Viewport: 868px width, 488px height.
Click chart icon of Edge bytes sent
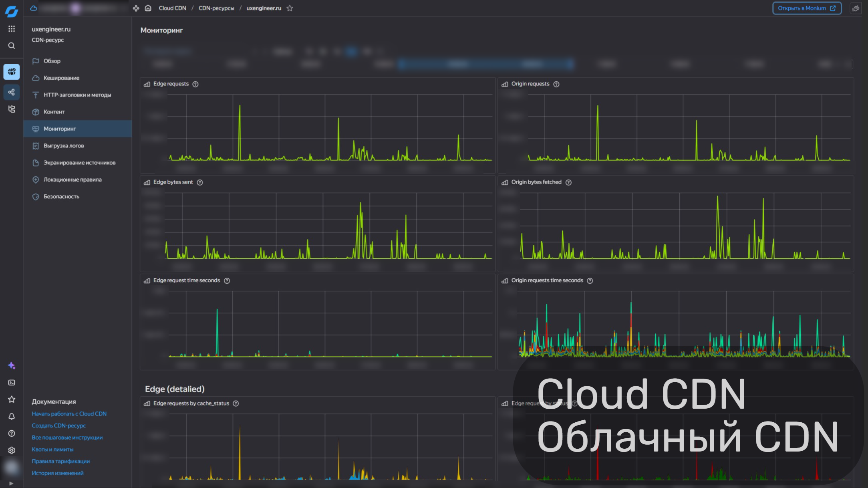(147, 182)
